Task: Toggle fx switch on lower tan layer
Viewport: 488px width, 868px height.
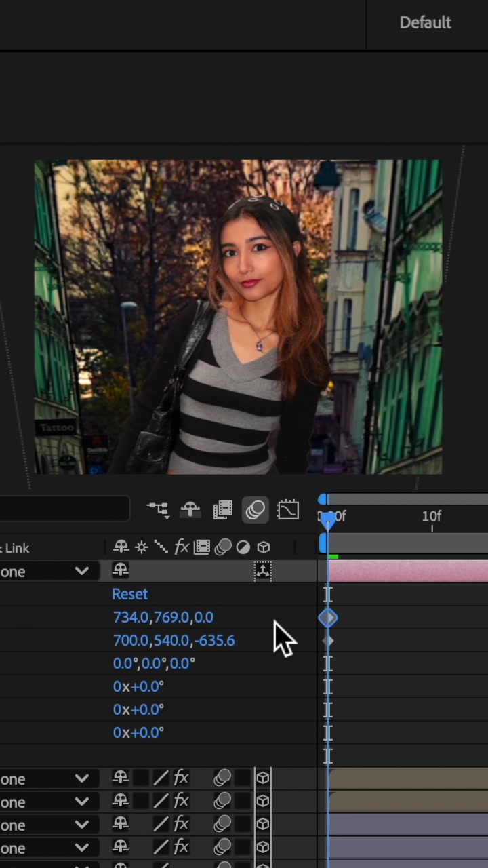Action: coord(181,801)
